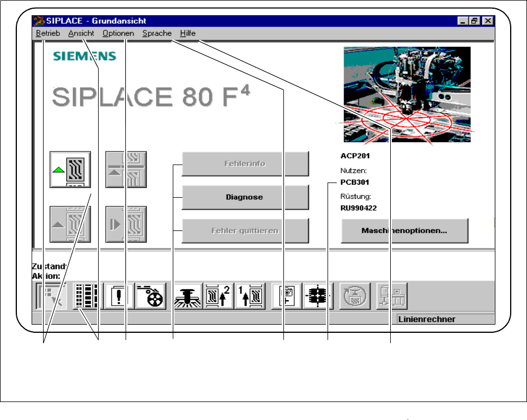Viewport: 527px width, 420px height.
Task: Open the component chip crosshair icon
Action: click(x=318, y=296)
